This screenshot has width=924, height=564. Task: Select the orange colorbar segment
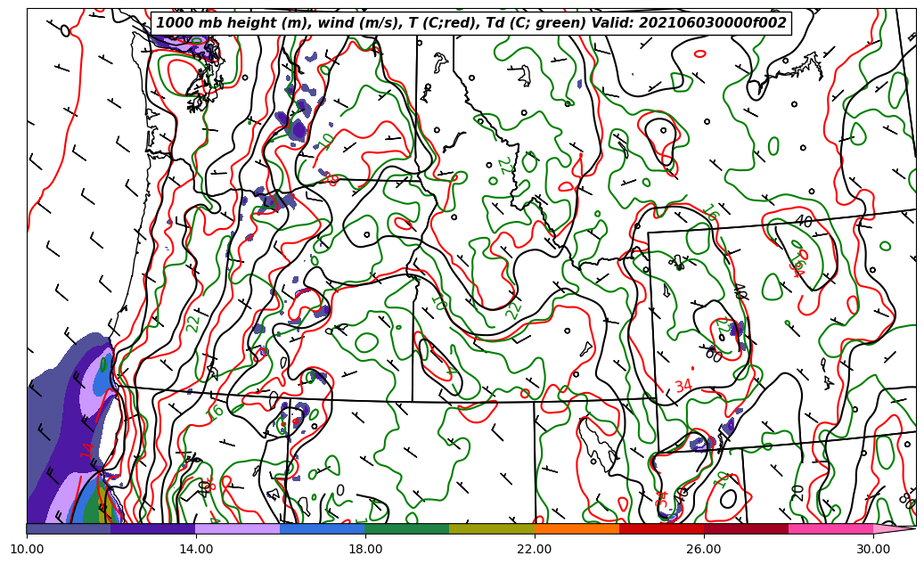576,529
